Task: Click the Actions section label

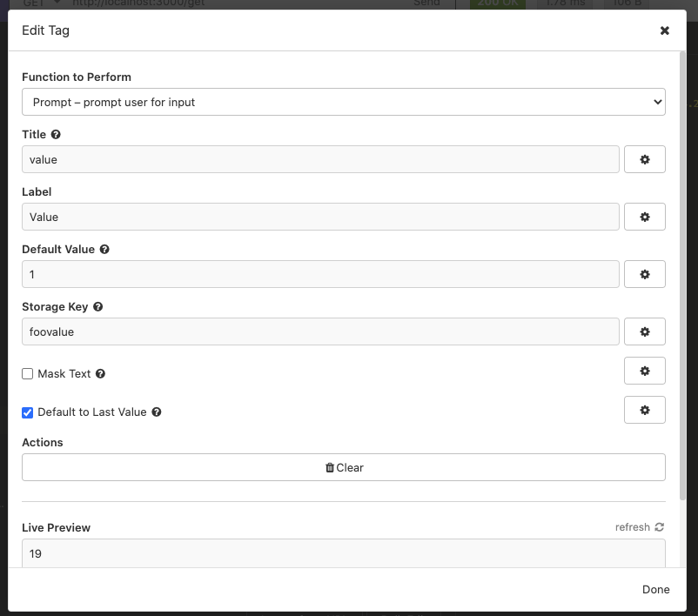Action: coord(43,442)
